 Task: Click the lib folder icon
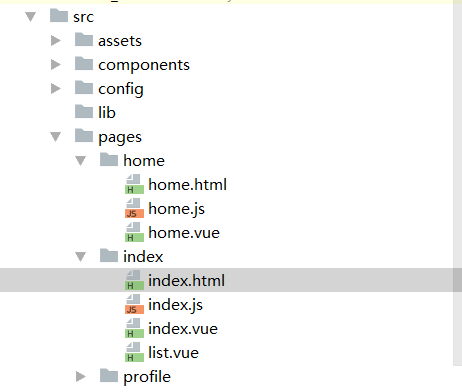(x=84, y=112)
